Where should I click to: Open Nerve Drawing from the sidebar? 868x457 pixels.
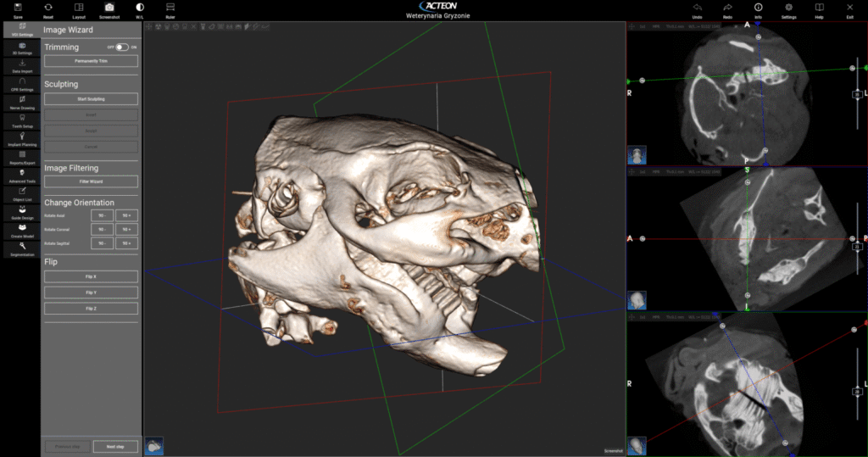[21, 103]
